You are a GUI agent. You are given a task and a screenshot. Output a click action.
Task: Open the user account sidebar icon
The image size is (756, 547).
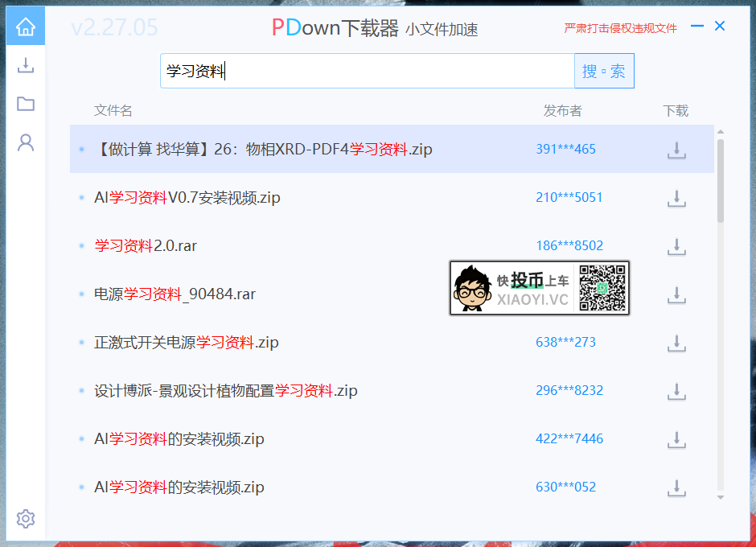point(26,142)
